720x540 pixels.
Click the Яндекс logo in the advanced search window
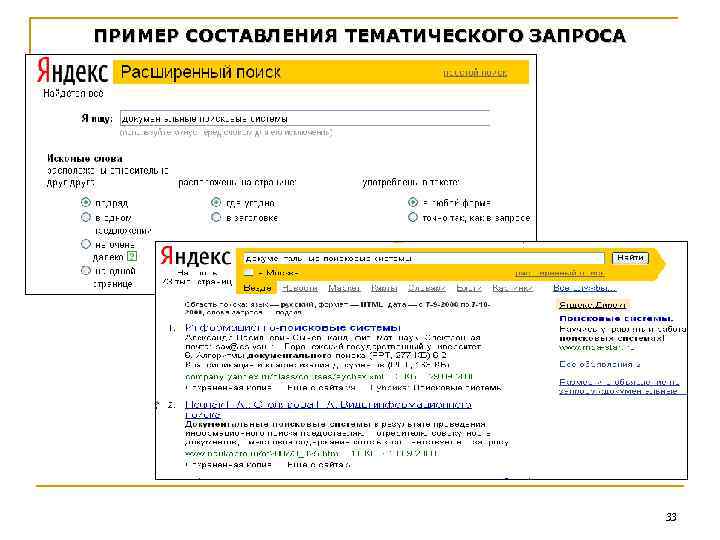73,71
